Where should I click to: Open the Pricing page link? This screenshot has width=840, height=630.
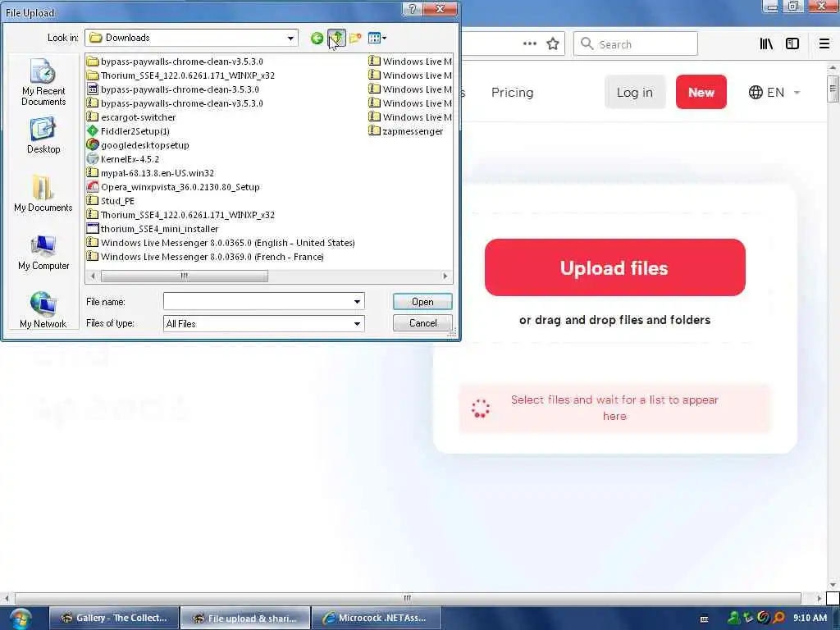(x=512, y=92)
